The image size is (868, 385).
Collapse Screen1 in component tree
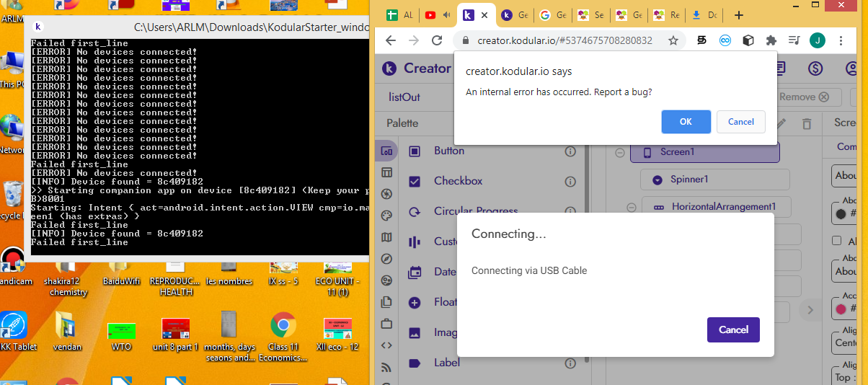620,152
